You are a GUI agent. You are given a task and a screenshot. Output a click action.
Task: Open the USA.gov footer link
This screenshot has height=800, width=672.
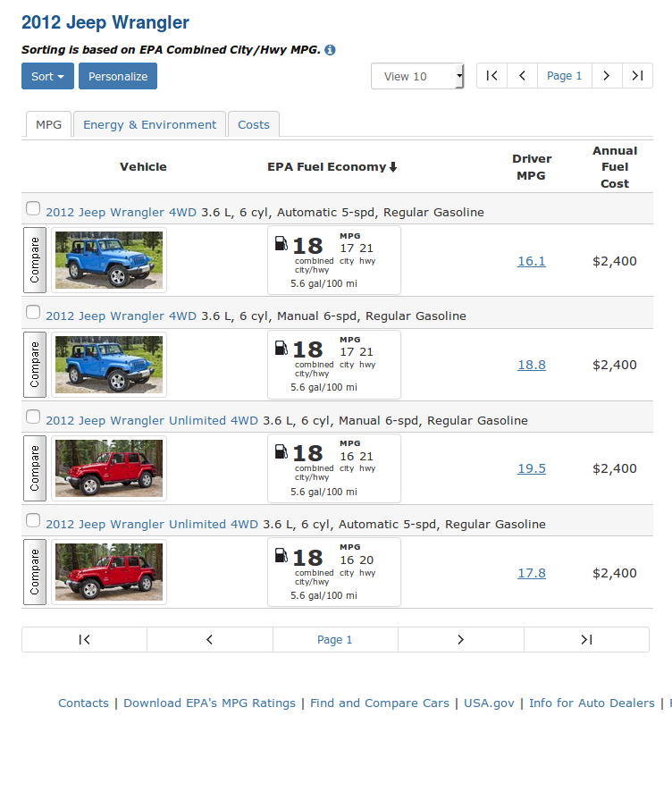(x=489, y=703)
